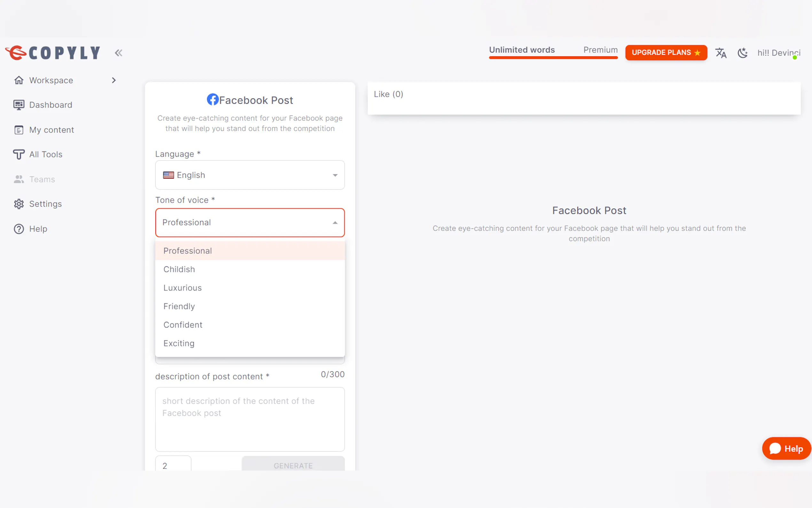Open Settings gear in sidebar
The width and height of the screenshot is (812, 508).
click(x=45, y=204)
